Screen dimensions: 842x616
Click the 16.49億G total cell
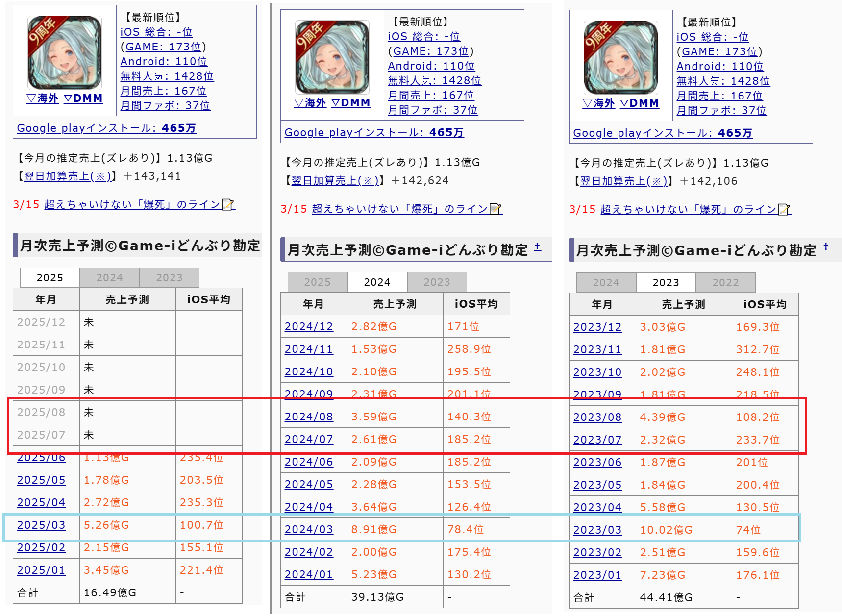(x=127, y=592)
